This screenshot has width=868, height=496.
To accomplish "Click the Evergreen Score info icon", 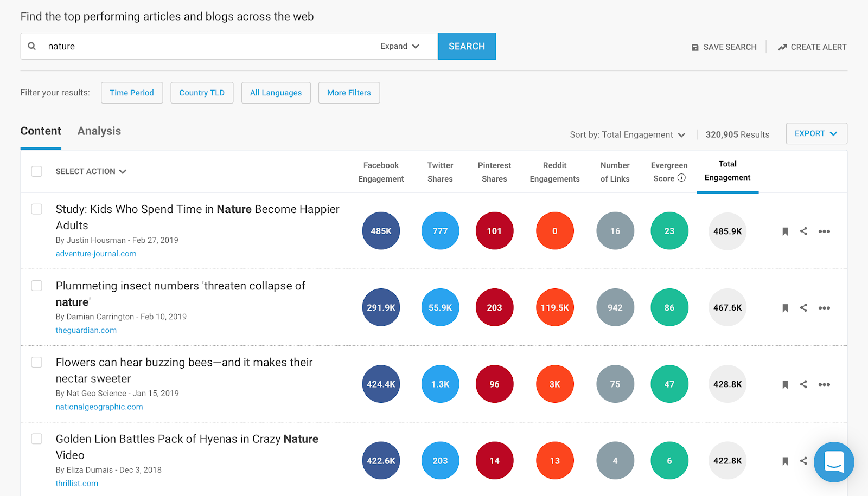I will pos(682,178).
